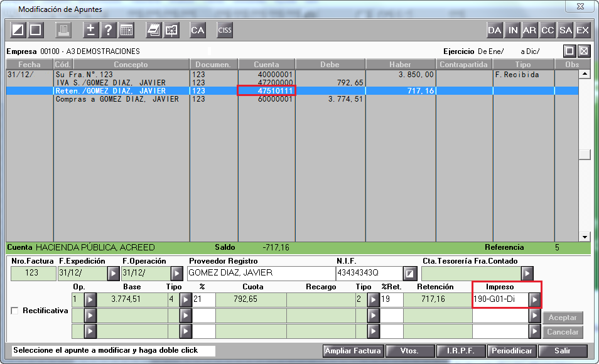Click the half-shaded square toolbar icon

pyautogui.click(x=18, y=29)
